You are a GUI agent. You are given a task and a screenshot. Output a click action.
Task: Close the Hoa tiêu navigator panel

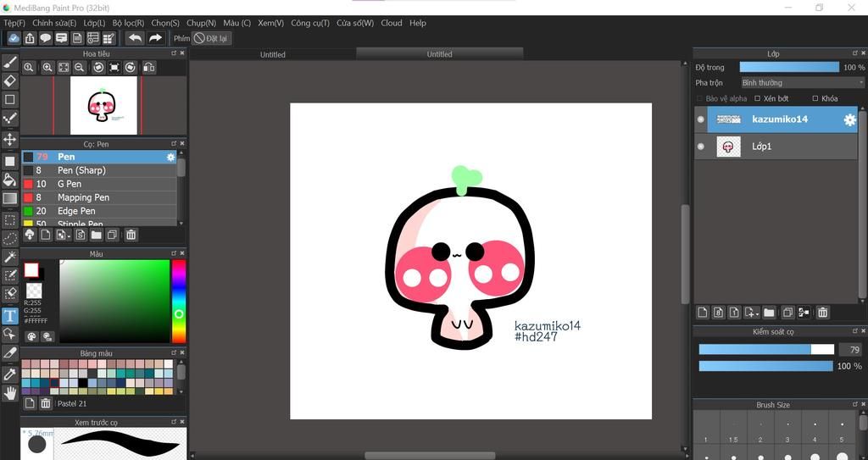pyautogui.click(x=182, y=53)
